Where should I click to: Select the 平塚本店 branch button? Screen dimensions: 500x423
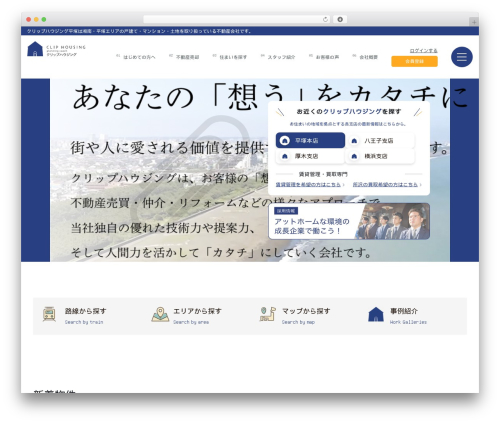[x=310, y=140]
